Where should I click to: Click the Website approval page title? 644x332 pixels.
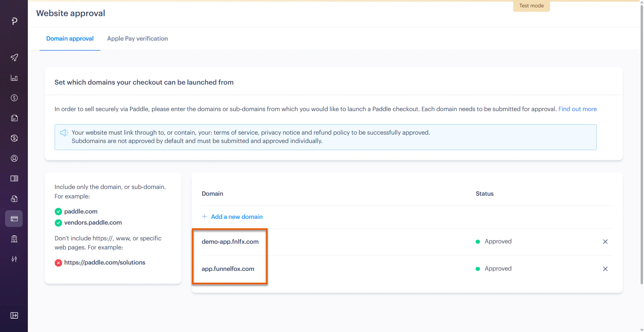[x=70, y=13]
